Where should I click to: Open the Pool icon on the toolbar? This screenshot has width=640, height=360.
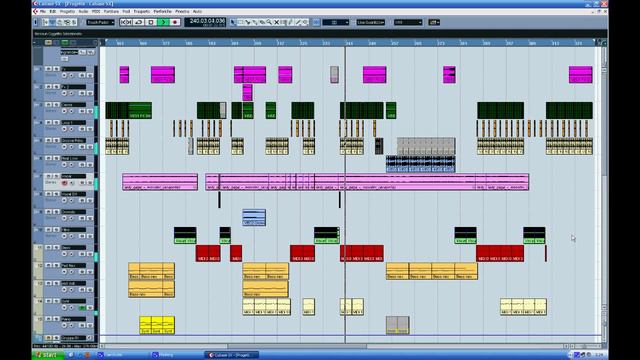[x=67, y=22]
